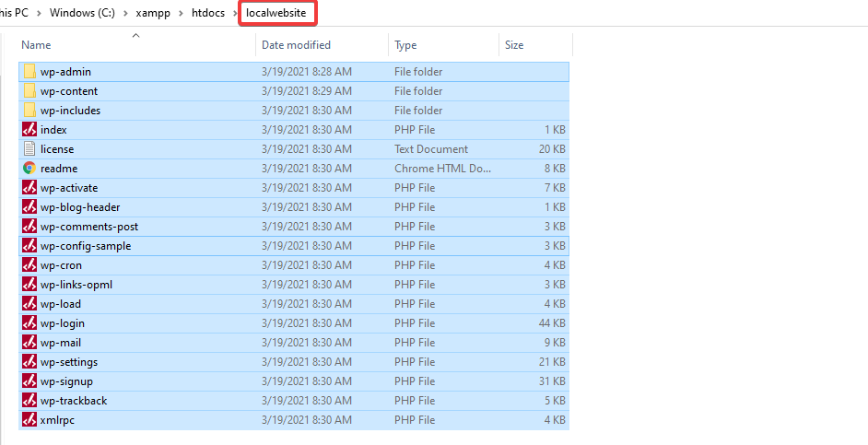Click the wp-activate PHP file icon
Image resolution: width=868 pixels, height=445 pixels.
(x=29, y=188)
